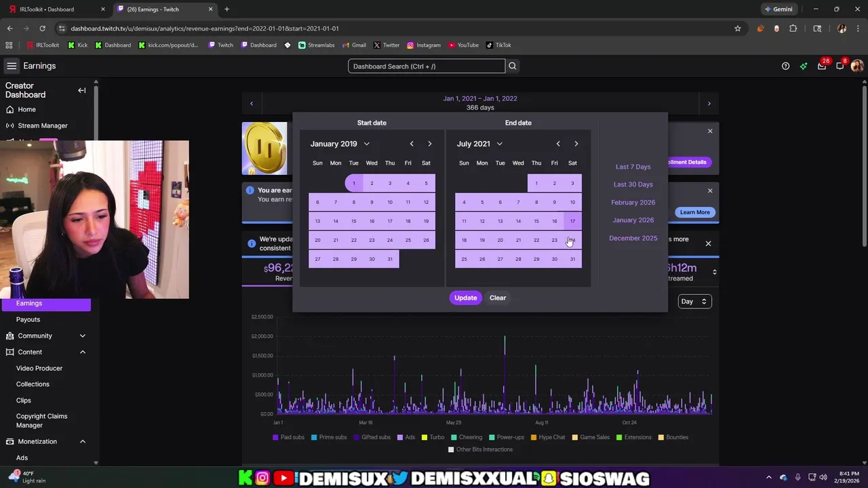Collapse the Community sidebar section
The image size is (868, 488).
point(83,335)
